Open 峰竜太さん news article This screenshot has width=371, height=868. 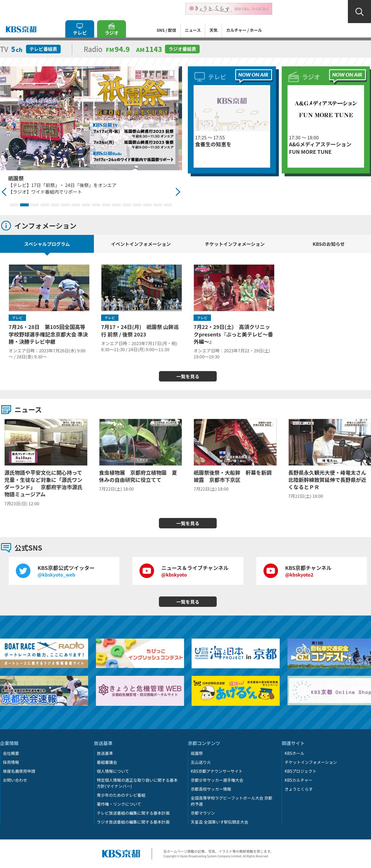click(x=327, y=480)
